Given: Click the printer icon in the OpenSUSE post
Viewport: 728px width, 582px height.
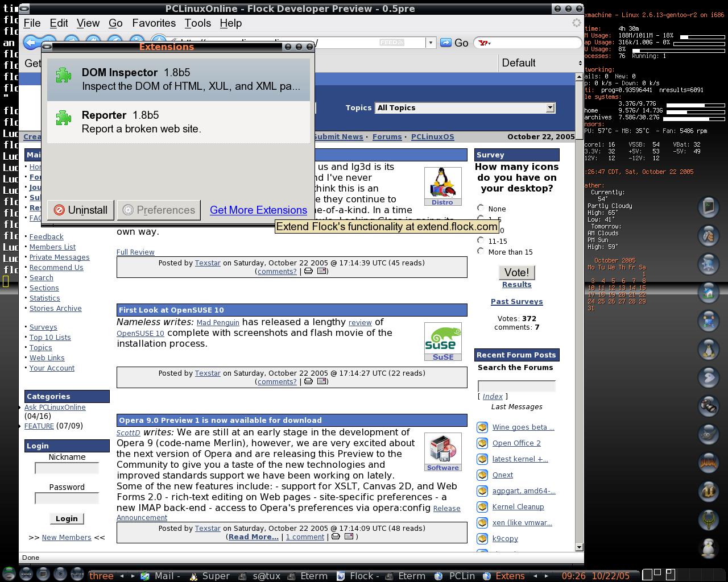Looking at the screenshot, I should click(x=308, y=381).
